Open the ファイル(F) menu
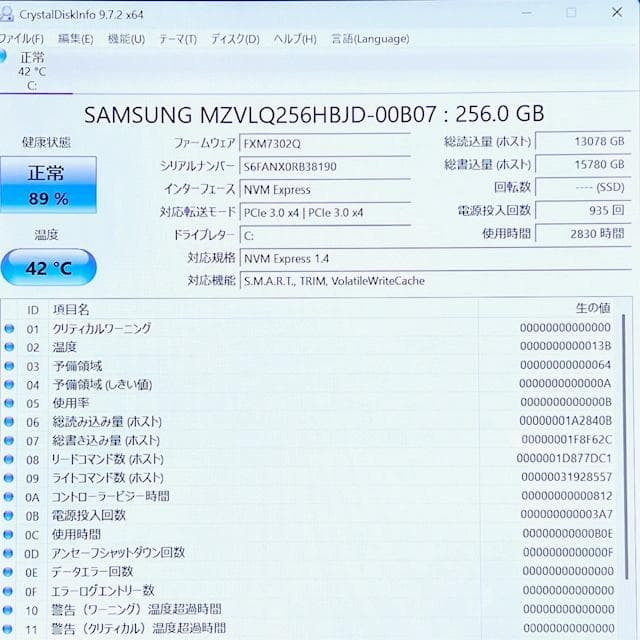The image size is (640, 640). pyautogui.click(x=22, y=39)
